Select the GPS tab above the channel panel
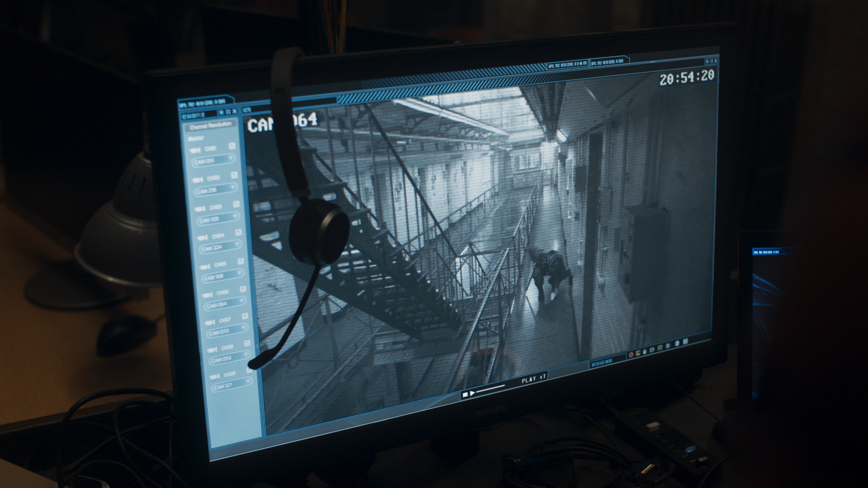This screenshot has width=868, height=488. pos(206,102)
